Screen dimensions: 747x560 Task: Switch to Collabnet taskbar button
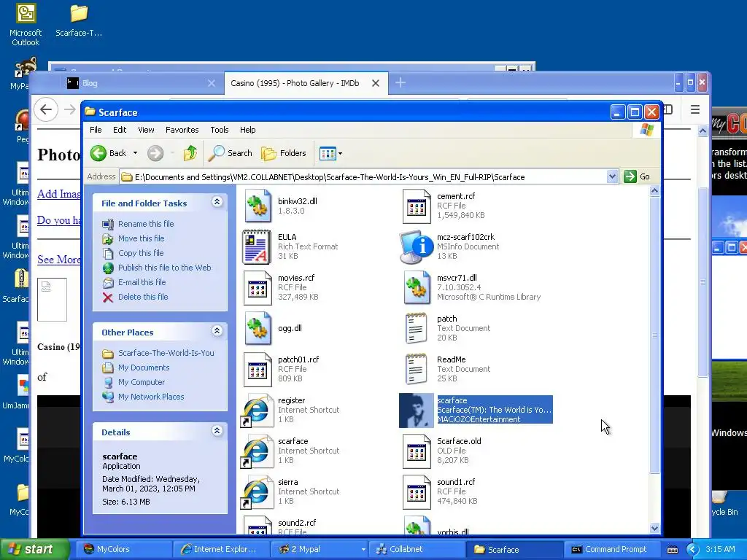click(x=417, y=550)
